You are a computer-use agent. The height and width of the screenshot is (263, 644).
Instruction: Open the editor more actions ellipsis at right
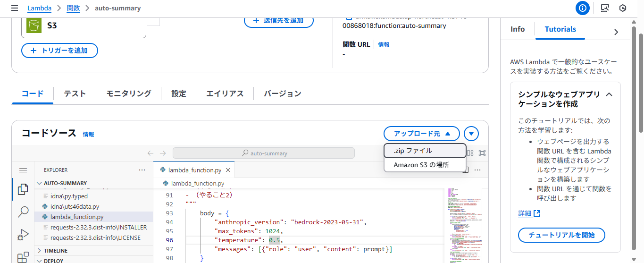(x=477, y=170)
